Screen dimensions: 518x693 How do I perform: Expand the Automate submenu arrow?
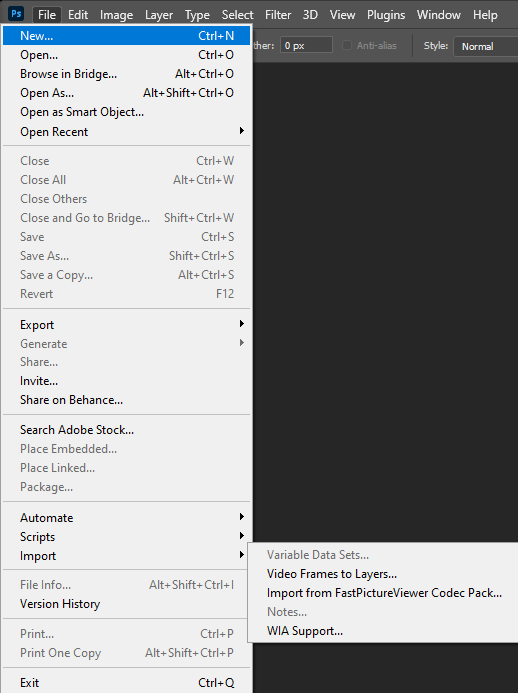coord(242,517)
